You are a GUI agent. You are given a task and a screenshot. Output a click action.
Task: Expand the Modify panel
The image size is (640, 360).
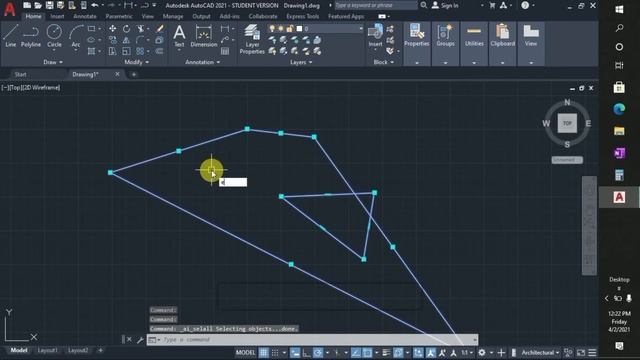[x=137, y=62]
